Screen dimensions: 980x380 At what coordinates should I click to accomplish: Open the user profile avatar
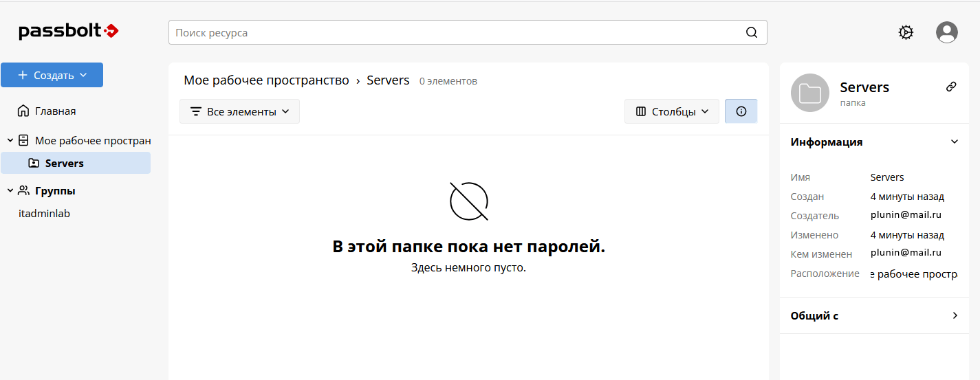click(x=947, y=32)
